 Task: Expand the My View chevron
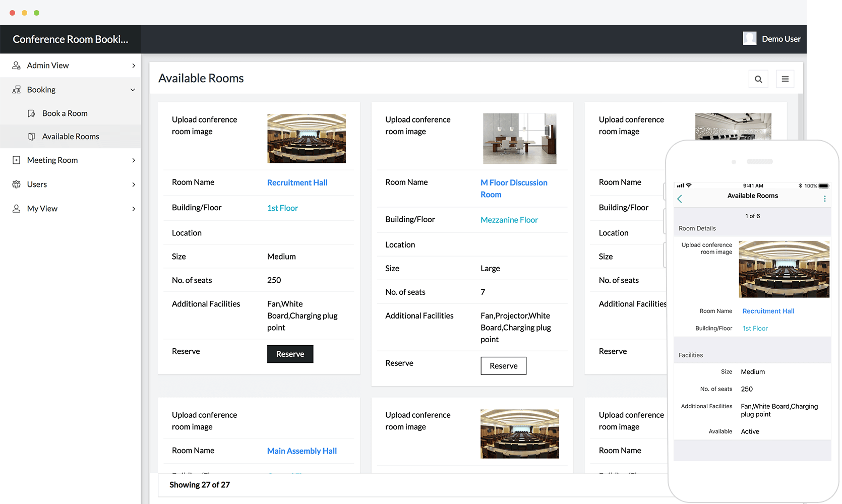pos(134,209)
